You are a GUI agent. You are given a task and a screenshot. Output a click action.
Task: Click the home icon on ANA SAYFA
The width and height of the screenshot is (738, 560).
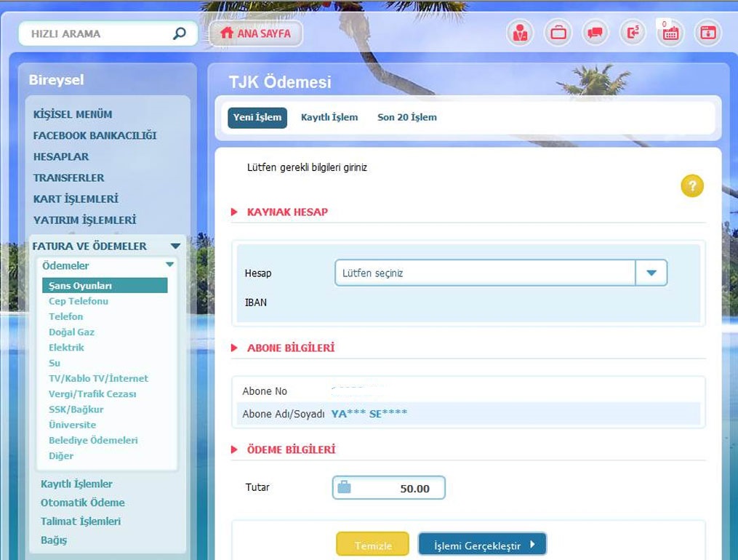pos(227,33)
